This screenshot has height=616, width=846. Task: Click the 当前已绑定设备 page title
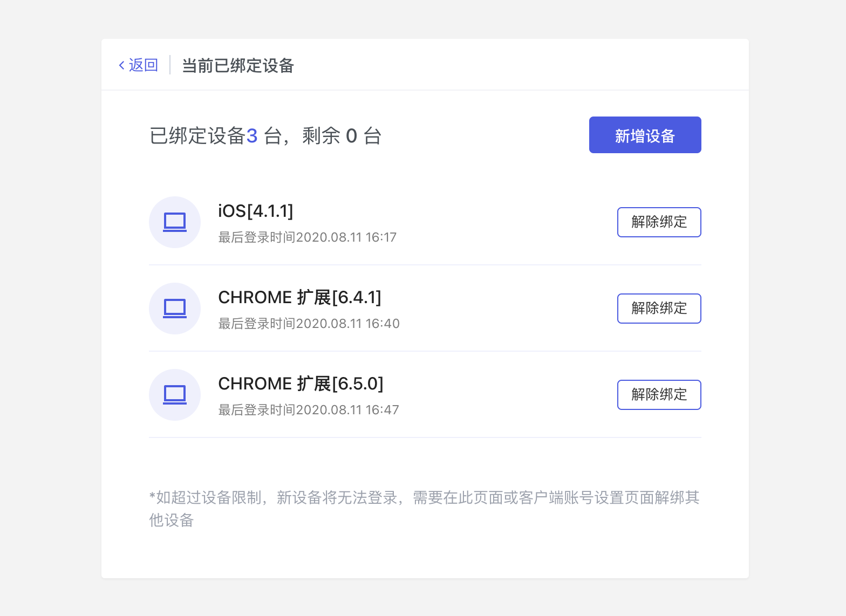point(237,66)
